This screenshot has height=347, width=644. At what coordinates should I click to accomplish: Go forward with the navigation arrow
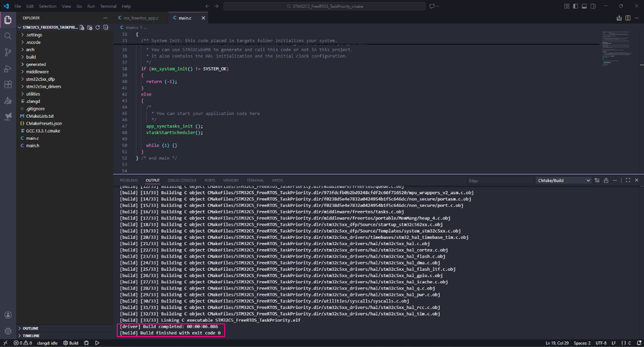tap(217, 6)
